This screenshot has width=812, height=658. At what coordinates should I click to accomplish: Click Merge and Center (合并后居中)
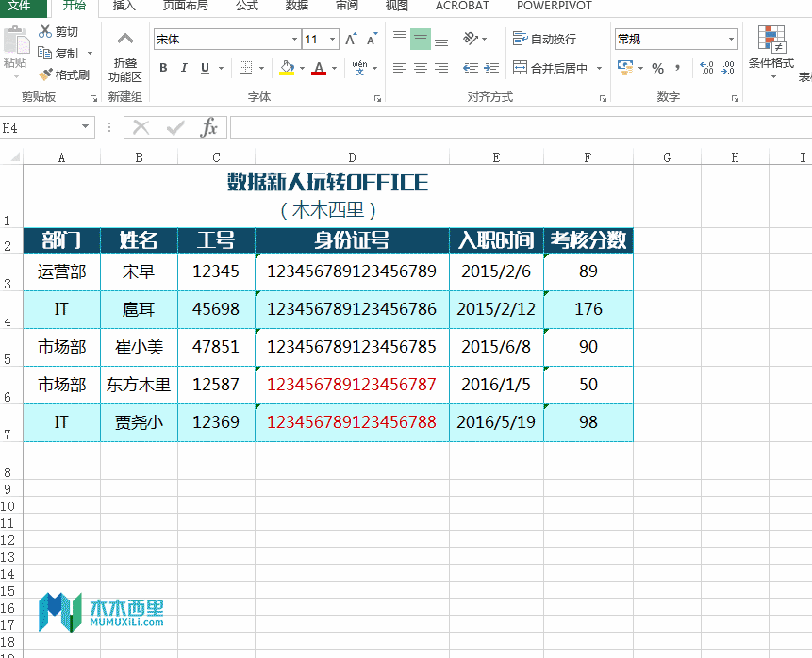(550, 68)
